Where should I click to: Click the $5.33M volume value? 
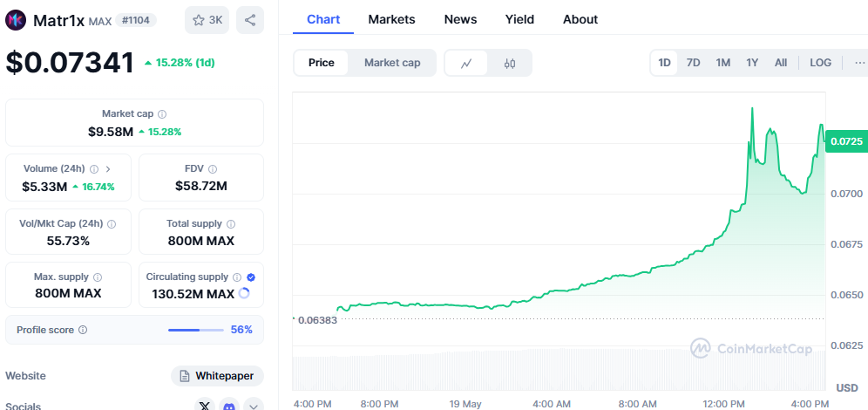coord(44,187)
